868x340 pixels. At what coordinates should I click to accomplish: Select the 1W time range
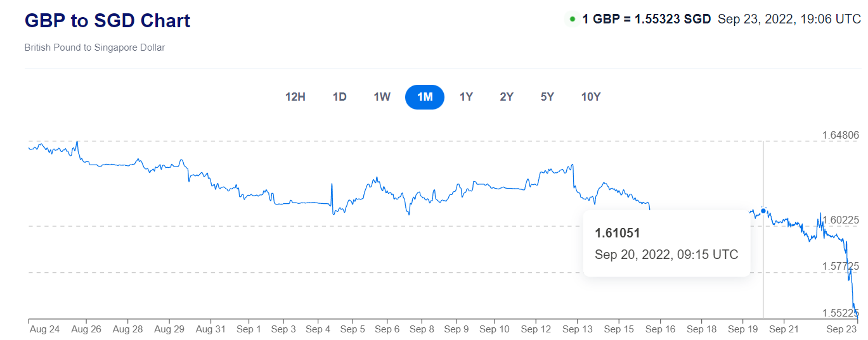(x=382, y=97)
